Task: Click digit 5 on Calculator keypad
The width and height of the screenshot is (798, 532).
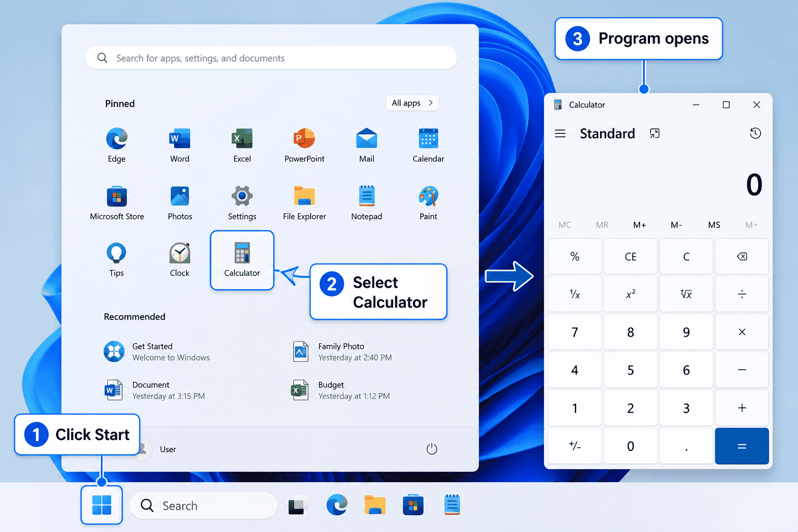Action: (631, 370)
